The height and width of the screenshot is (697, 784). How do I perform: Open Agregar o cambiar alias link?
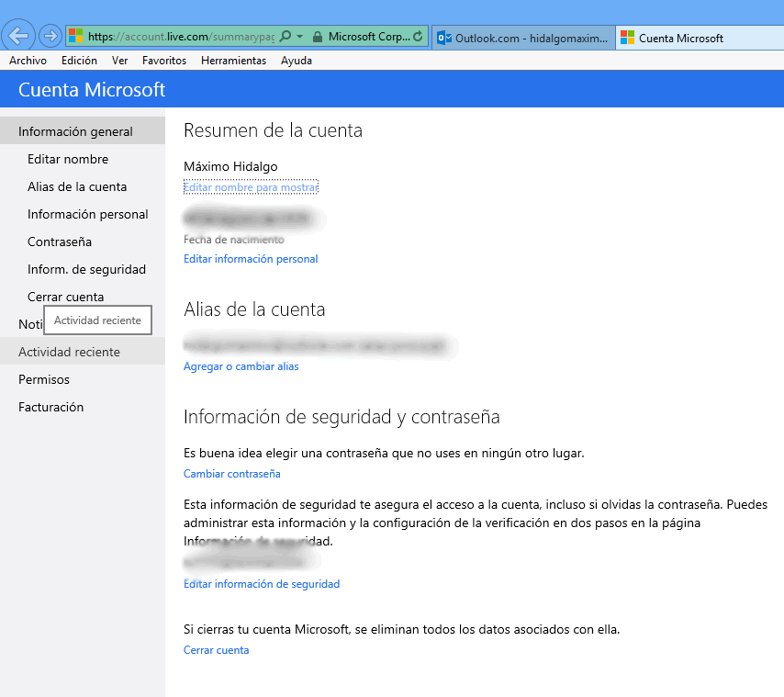click(241, 366)
